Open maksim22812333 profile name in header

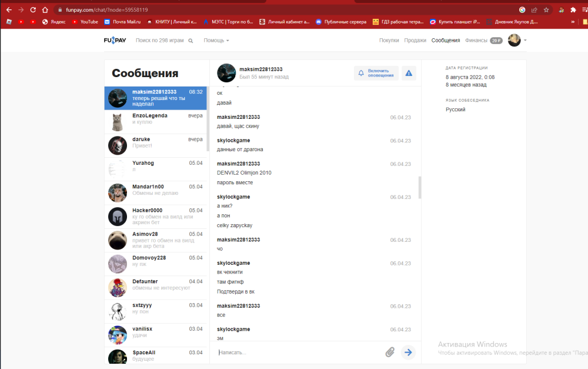[261, 69]
